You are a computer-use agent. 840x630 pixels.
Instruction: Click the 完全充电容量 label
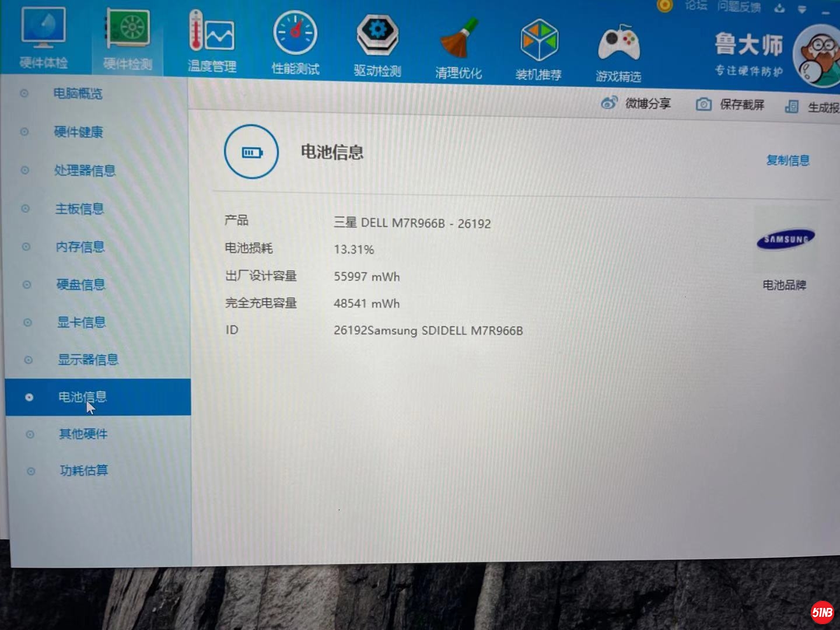click(261, 303)
